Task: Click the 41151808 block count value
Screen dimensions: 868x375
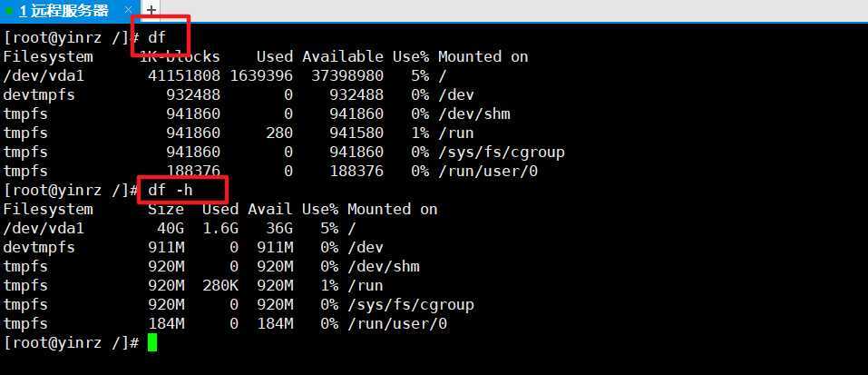Action: [x=184, y=75]
